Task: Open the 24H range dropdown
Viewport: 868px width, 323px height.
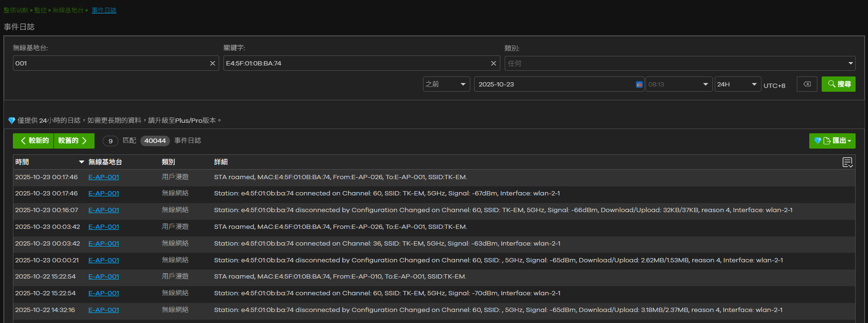Action: click(738, 84)
